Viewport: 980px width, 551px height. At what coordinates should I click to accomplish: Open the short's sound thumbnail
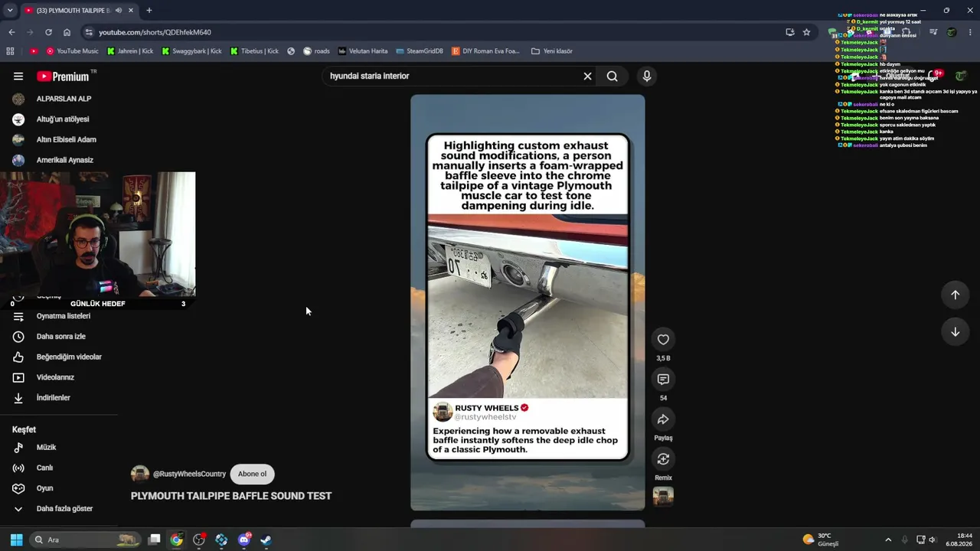pyautogui.click(x=663, y=497)
